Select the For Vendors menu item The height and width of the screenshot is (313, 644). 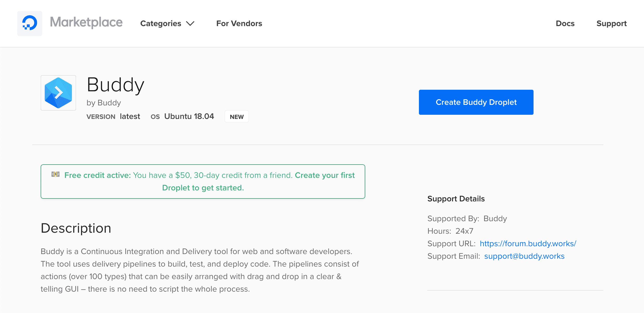(x=239, y=23)
